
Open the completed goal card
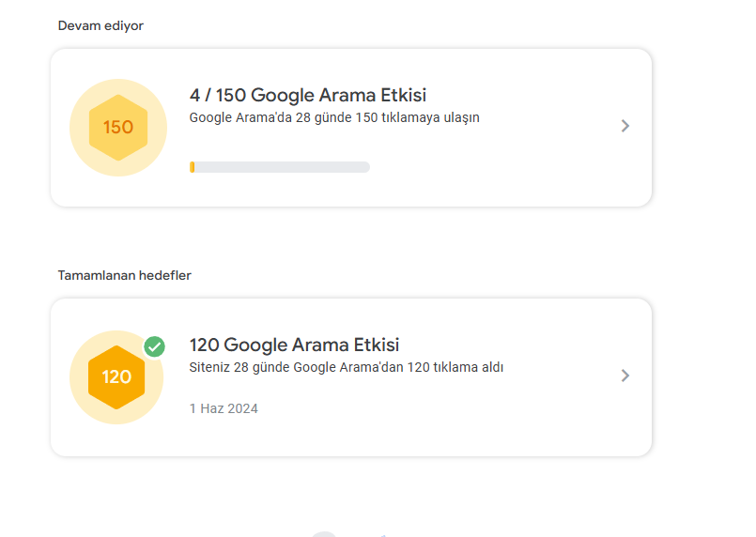pyautogui.click(x=351, y=377)
